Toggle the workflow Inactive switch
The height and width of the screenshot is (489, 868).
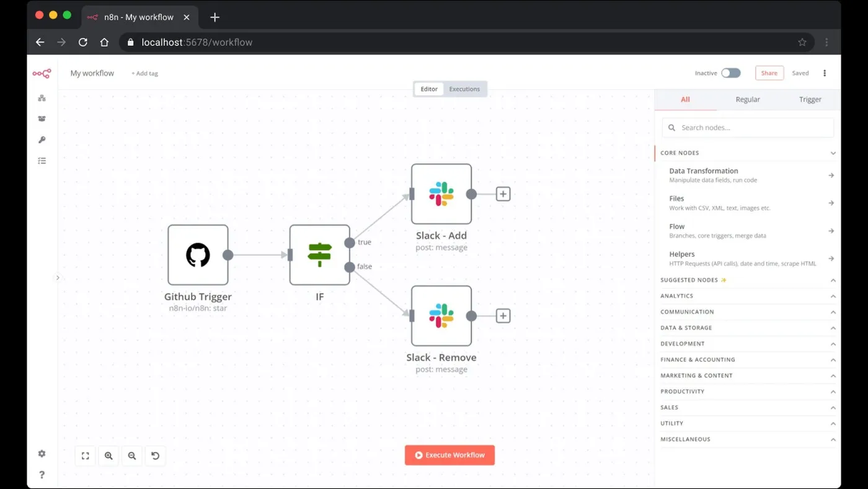(730, 73)
